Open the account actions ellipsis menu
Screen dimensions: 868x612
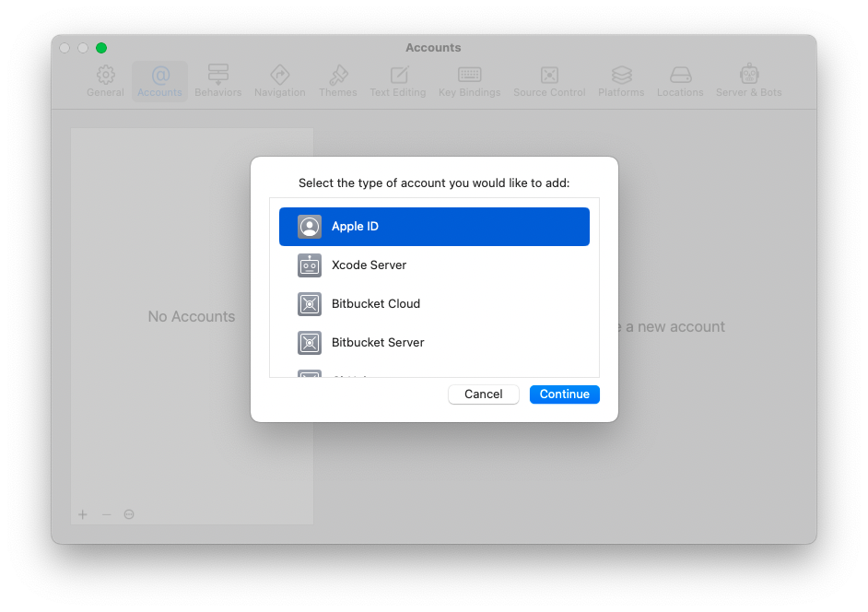point(129,514)
